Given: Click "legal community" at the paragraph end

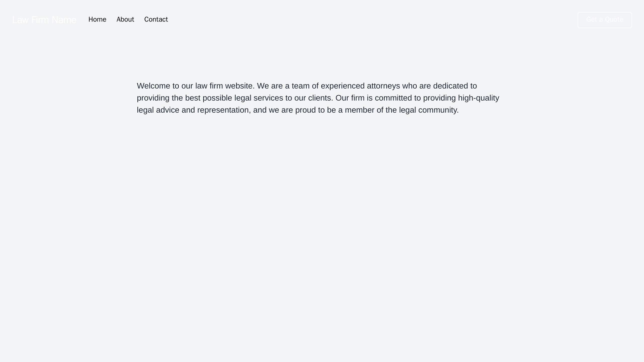Looking at the screenshot, I should click(x=428, y=110).
